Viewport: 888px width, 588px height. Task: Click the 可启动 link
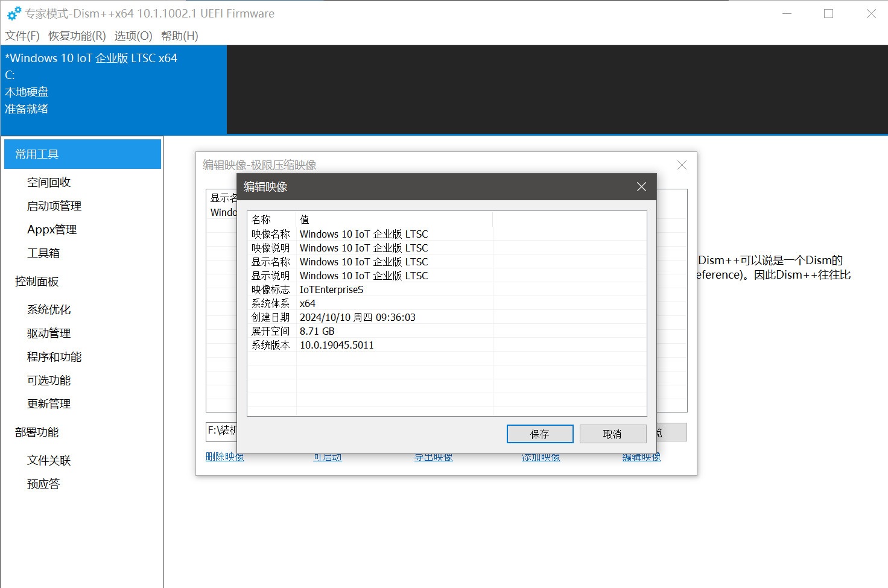click(x=328, y=458)
